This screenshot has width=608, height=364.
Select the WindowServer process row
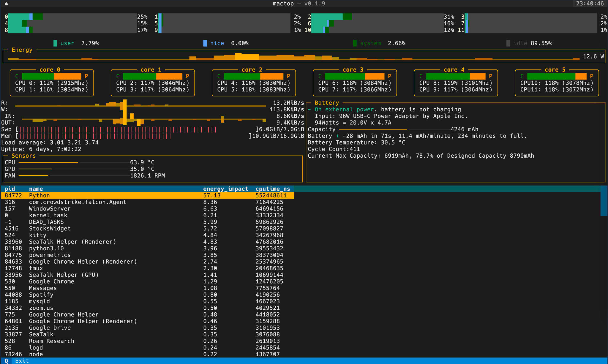click(x=50, y=209)
